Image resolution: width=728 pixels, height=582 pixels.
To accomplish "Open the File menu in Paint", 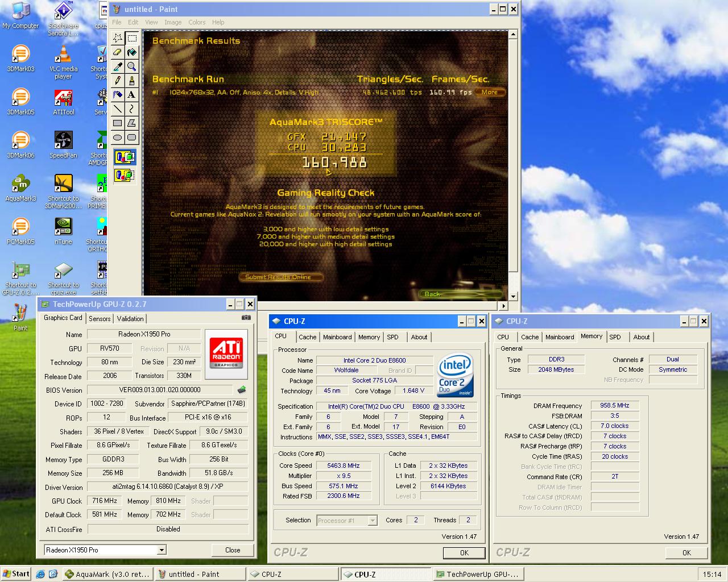I will click(x=117, y=22).
